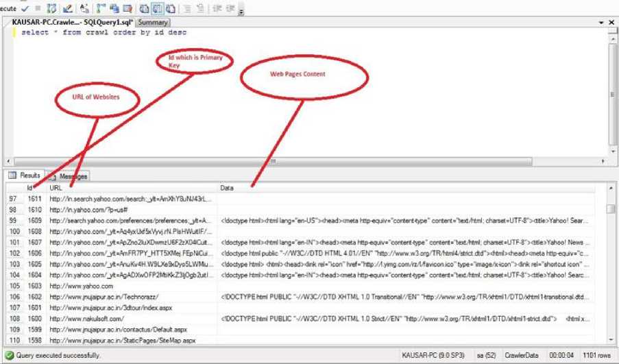The image size is (619, 364).
Task: Click the 1101 rows status entry
Action: [596, 355]
